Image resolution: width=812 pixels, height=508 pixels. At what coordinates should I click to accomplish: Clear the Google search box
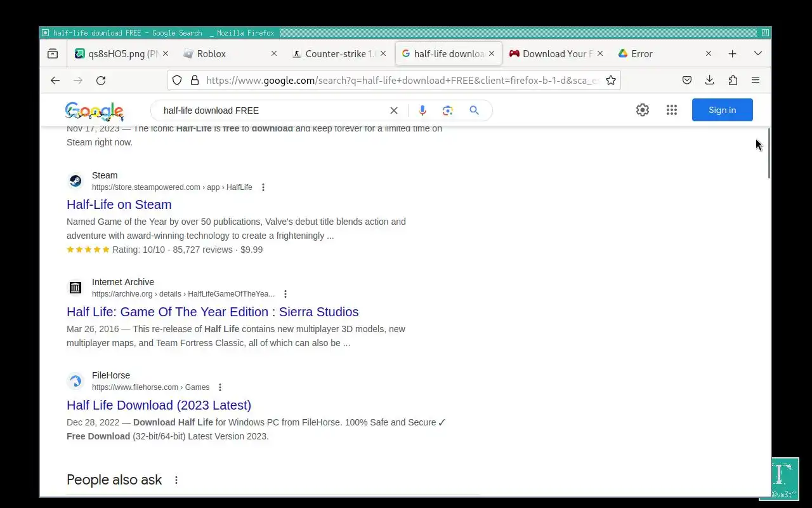point(393,110)
